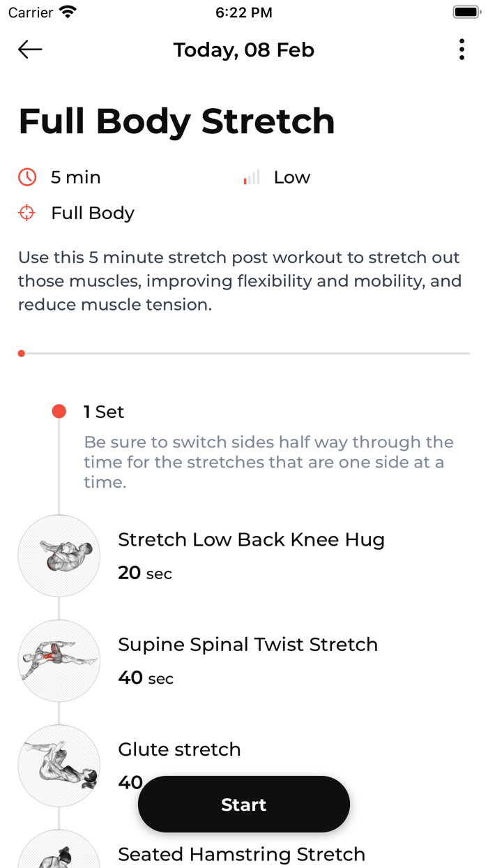Viewport: 488px width, 868px height.
Task: Select the Low intensity label
Action: click(291, 177)
